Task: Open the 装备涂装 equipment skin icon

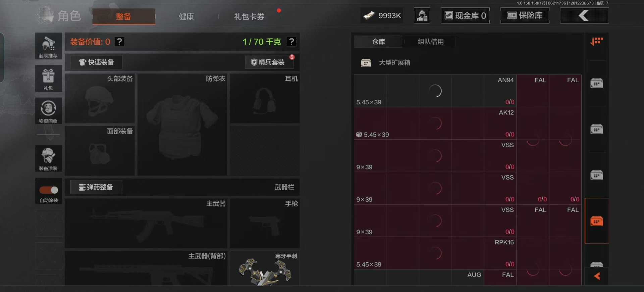Action: [48, 158]
